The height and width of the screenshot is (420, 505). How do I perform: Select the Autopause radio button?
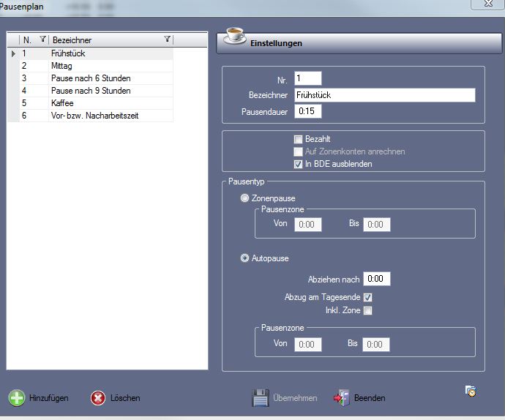tap(245, 258)
